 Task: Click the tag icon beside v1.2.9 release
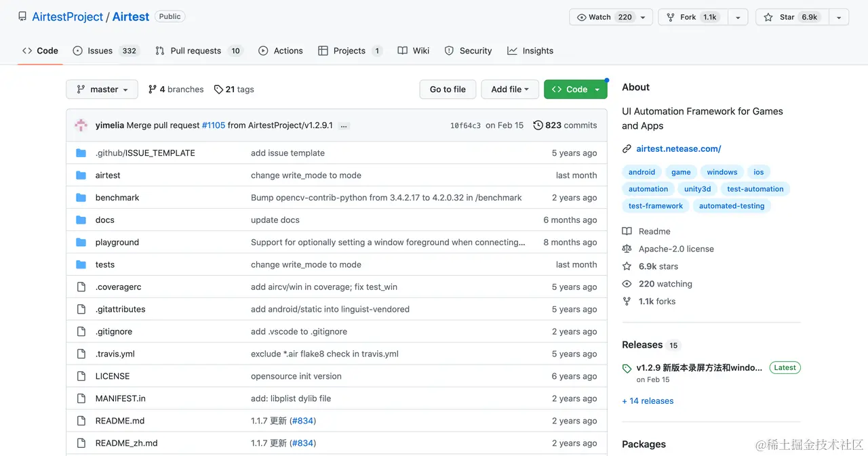click(x=627, y=369)
